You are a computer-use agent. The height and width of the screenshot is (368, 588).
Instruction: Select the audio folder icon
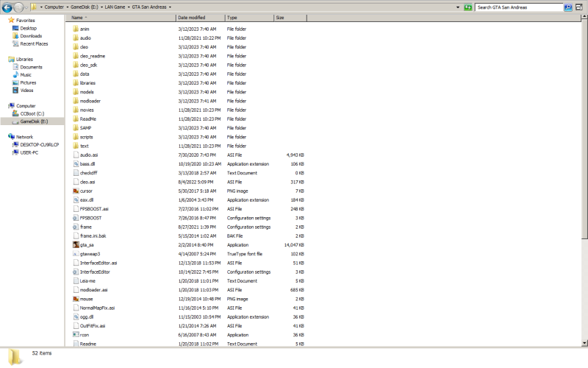coord(76,38)
